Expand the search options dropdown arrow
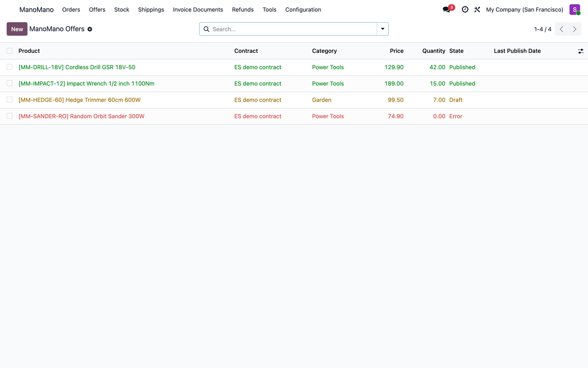Image resolution: width=588 pixels, height=368 pixels. 383,29
